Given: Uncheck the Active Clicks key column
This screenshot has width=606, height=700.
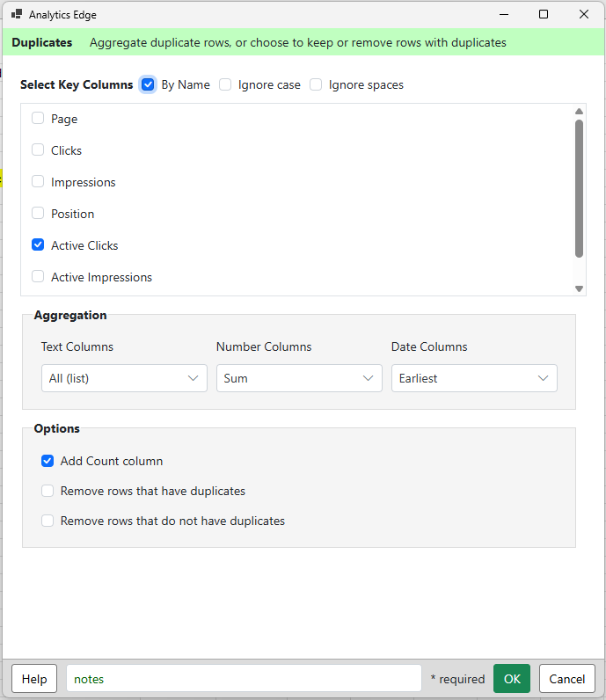Looking at the screenshot, I should pyautogui.click(x=38, y=244).
